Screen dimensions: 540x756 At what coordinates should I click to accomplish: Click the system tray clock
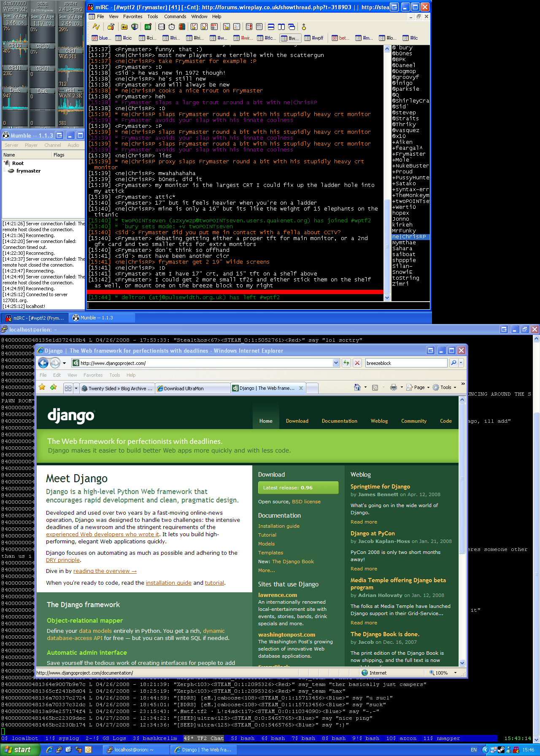pos(529,750)
